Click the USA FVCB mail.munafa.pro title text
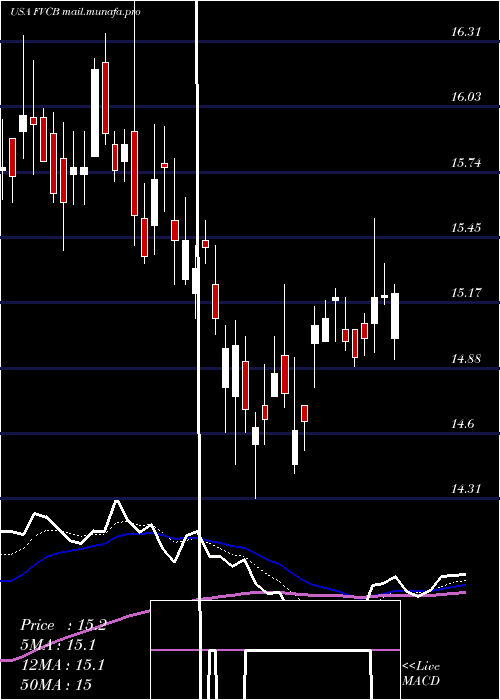Image resolution: width=500 pixels, height=700 pixels. (x=75, y=12)
